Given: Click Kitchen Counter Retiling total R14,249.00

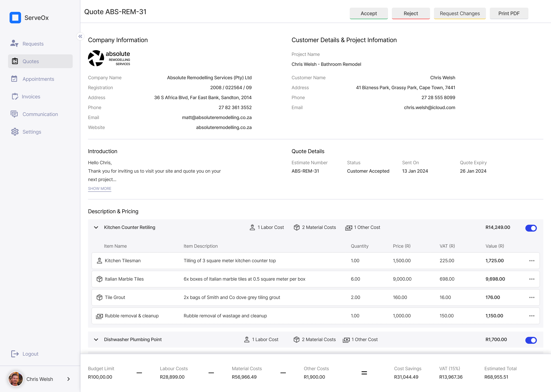Looking at the screenshot, I should click(498, 227).
